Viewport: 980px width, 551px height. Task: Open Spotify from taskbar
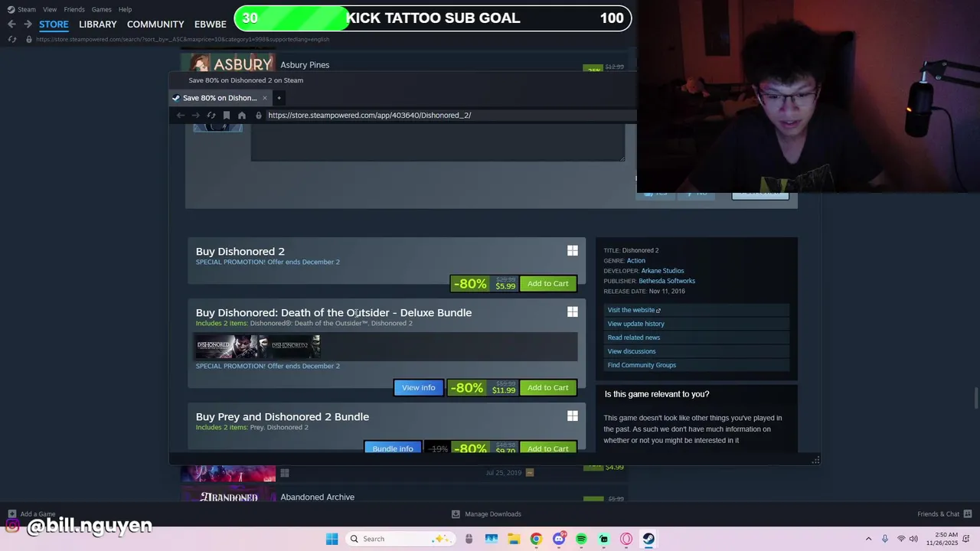coord(581,539)
